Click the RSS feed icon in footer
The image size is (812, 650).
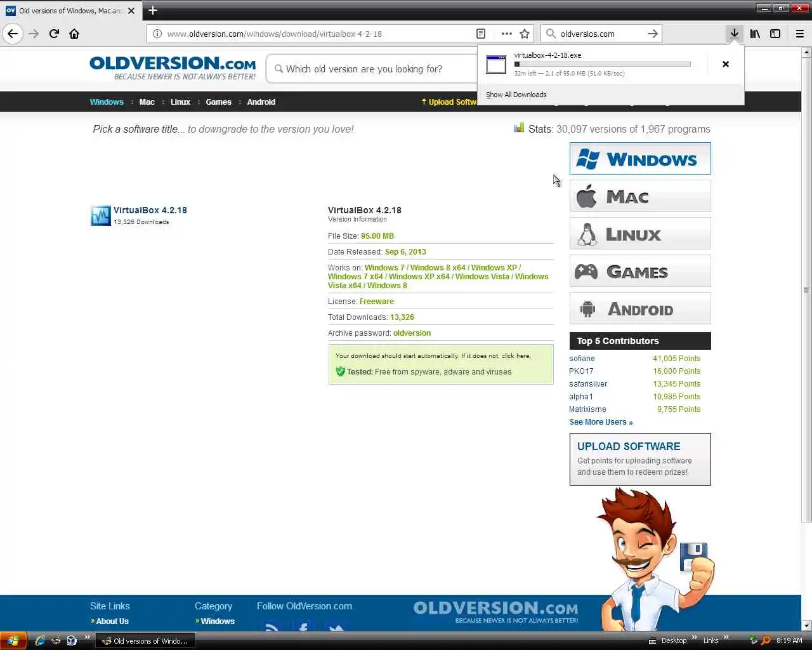(x=272, y=627)
